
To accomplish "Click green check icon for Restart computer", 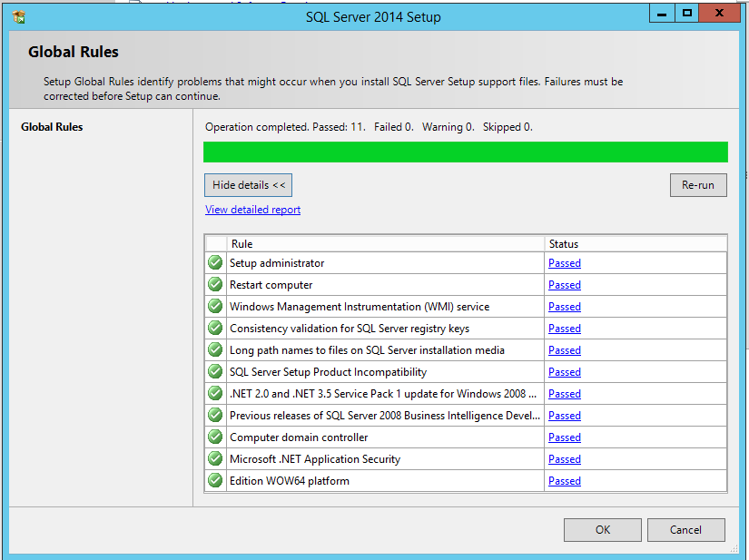I will (215, 284).
